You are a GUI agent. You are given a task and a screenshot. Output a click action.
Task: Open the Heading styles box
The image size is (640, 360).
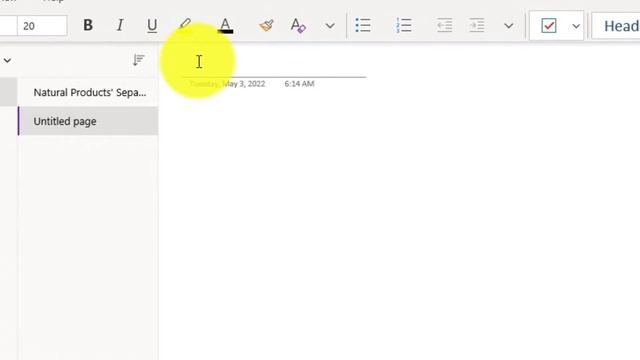616,26
